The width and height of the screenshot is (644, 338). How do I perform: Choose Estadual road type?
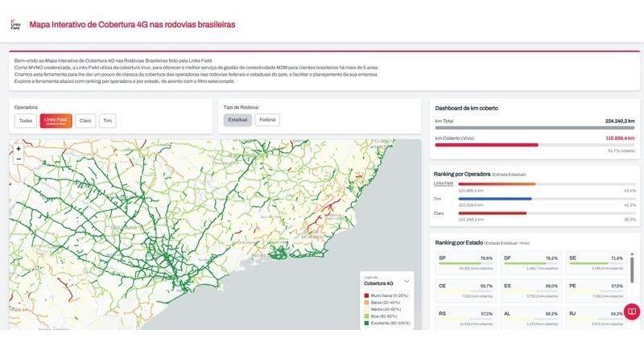coord(237,120)
